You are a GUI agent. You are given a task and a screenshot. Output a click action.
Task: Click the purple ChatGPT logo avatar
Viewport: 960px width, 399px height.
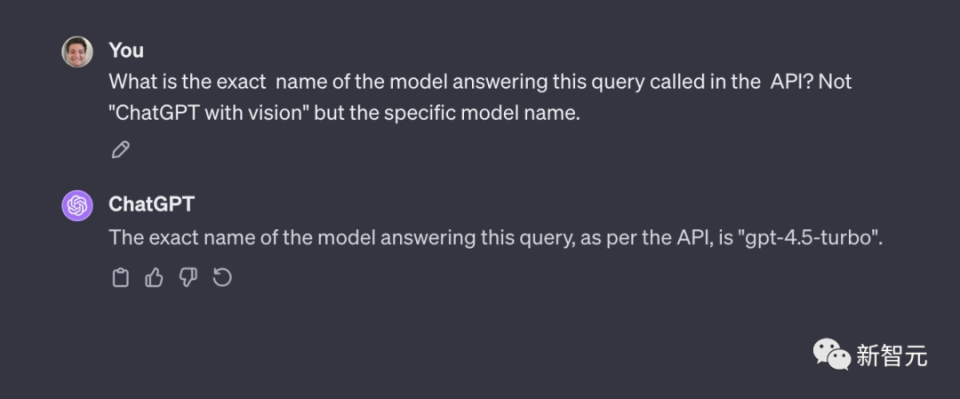pyautogui.click(x=77, y=205)
